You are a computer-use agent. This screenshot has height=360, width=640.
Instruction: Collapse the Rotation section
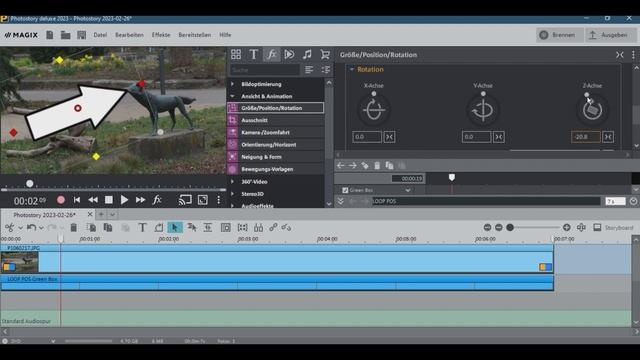click(352, 69)
